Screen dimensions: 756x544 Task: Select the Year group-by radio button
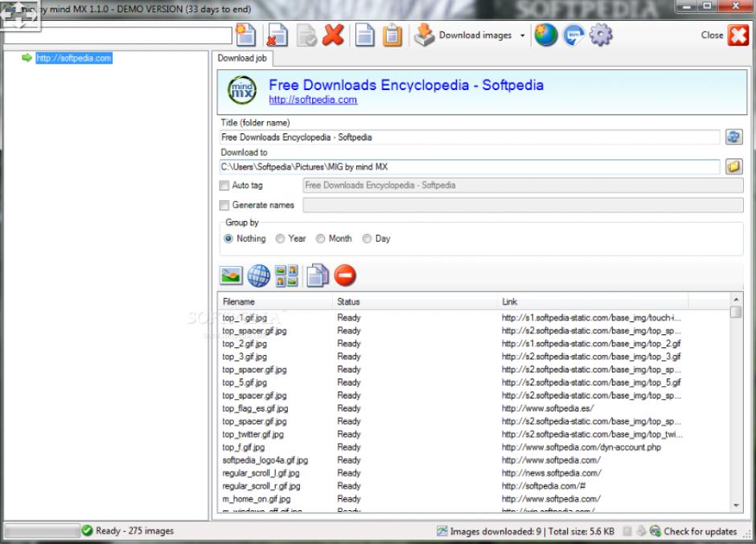point(280,239)
